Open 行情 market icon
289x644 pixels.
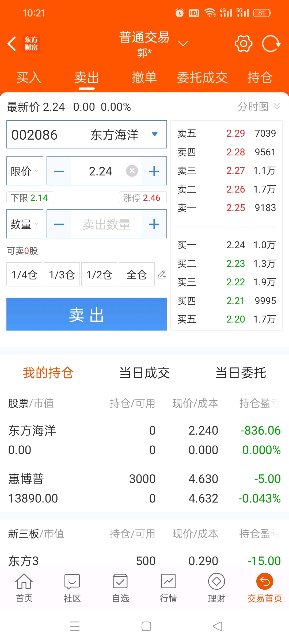click(169, 588)
